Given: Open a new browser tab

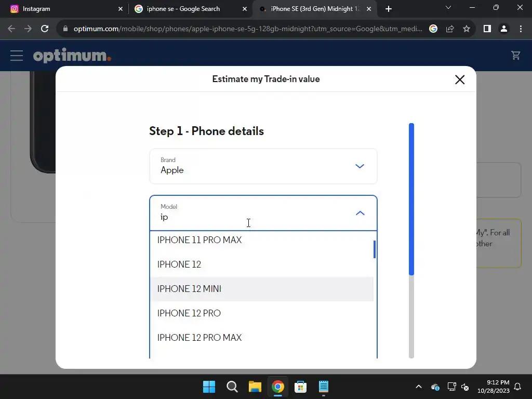Looking at the screenshot, I should pyautogui.click(x=389, y=9).
